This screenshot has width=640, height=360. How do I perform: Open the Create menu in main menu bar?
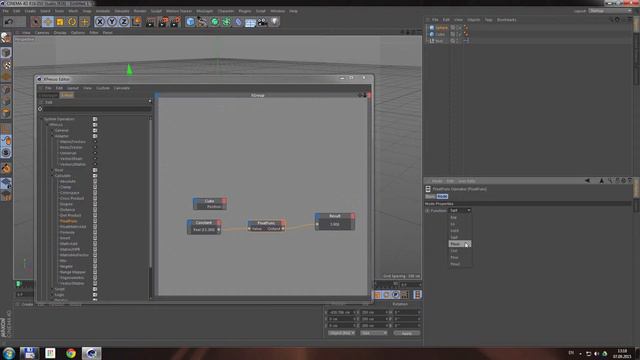30,11
